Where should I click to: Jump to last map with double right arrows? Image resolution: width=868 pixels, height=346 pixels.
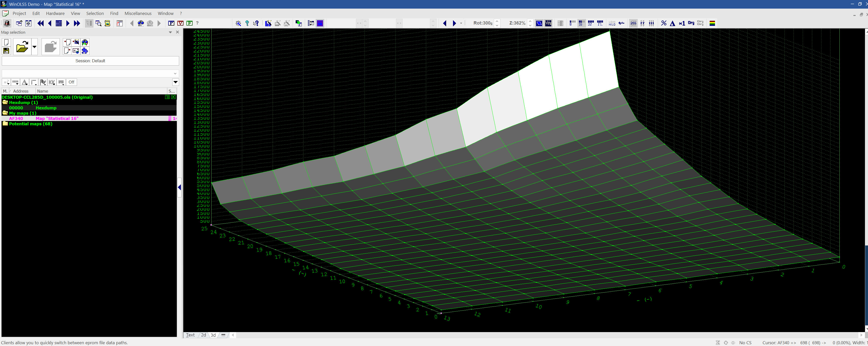[x=77, y=23]
